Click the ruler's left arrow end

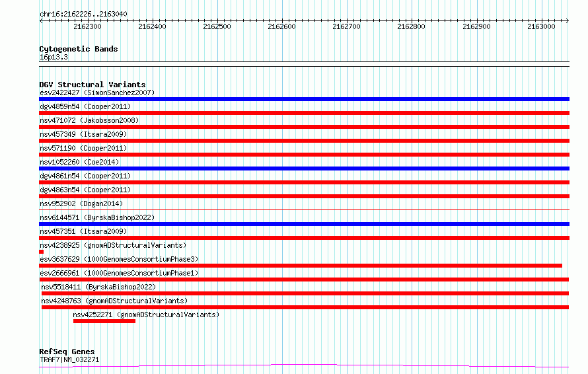[x=41, y=20]
